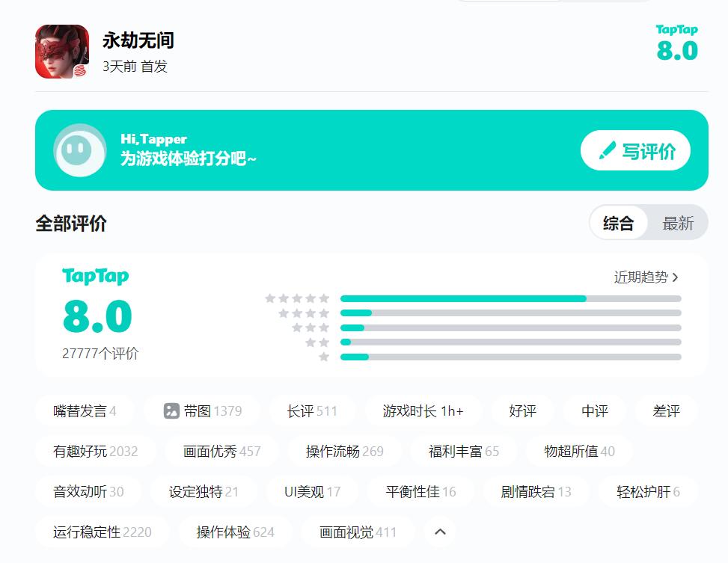Click the pencil icon in 写评价

pyautogui.click(x=608, y=151)
